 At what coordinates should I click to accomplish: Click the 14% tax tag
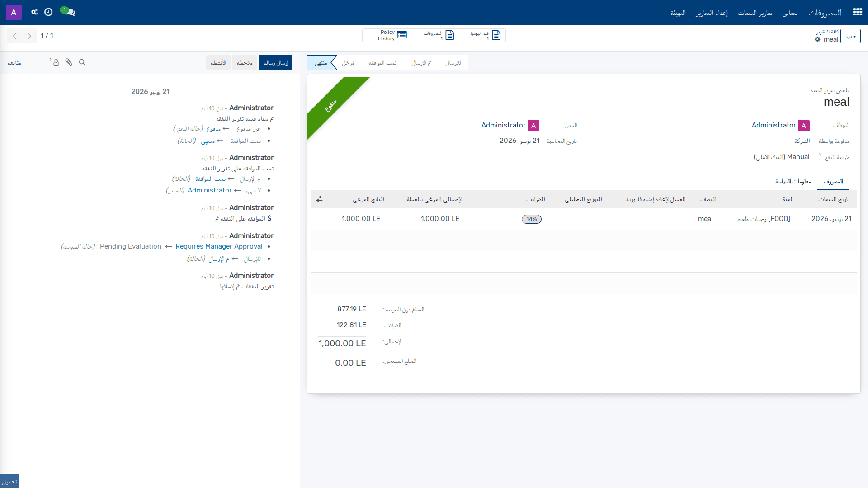tap(532, 219)
